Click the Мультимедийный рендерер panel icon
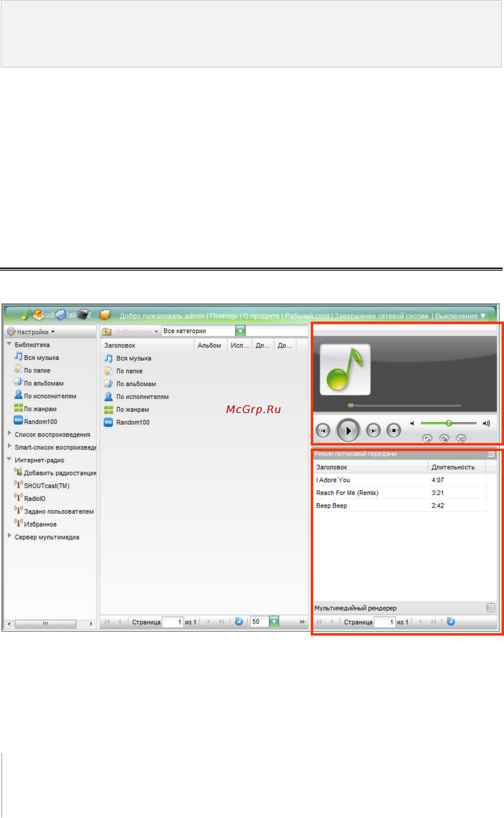 click(490, 608)
